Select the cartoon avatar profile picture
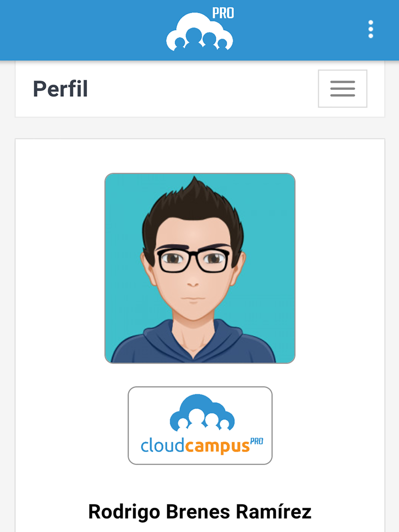 (200, 268)
